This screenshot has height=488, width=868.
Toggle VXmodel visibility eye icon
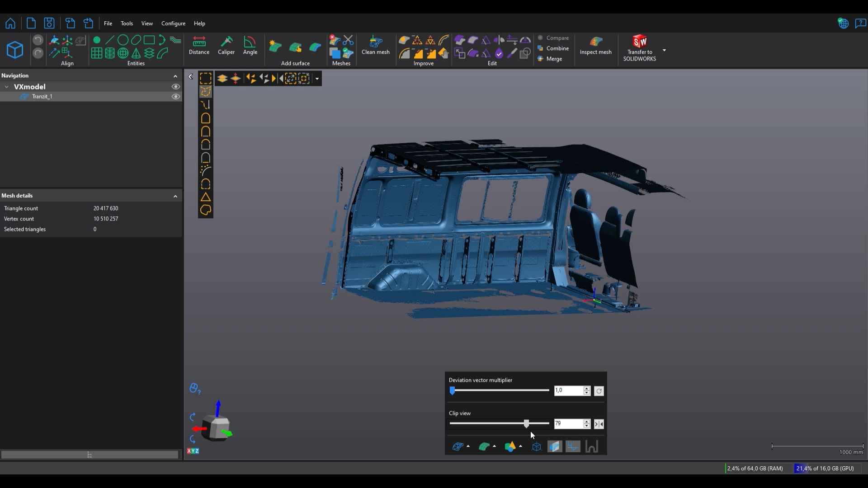(176, 87)
